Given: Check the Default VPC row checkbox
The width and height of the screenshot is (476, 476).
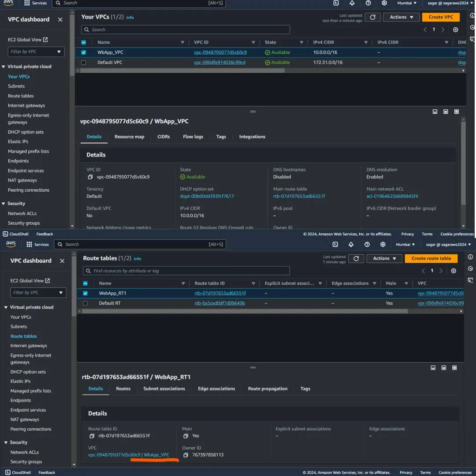Looking at the screenshot, I should [x=83, y=63].
